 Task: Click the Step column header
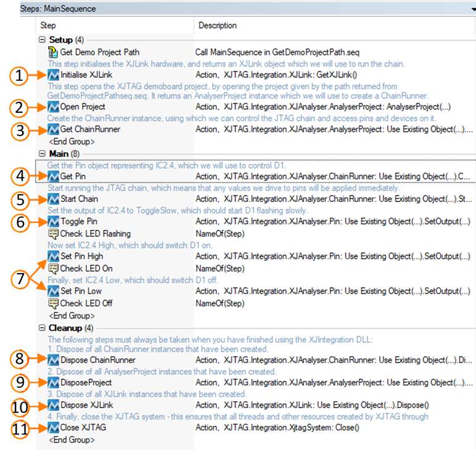(x=48, y=26)
